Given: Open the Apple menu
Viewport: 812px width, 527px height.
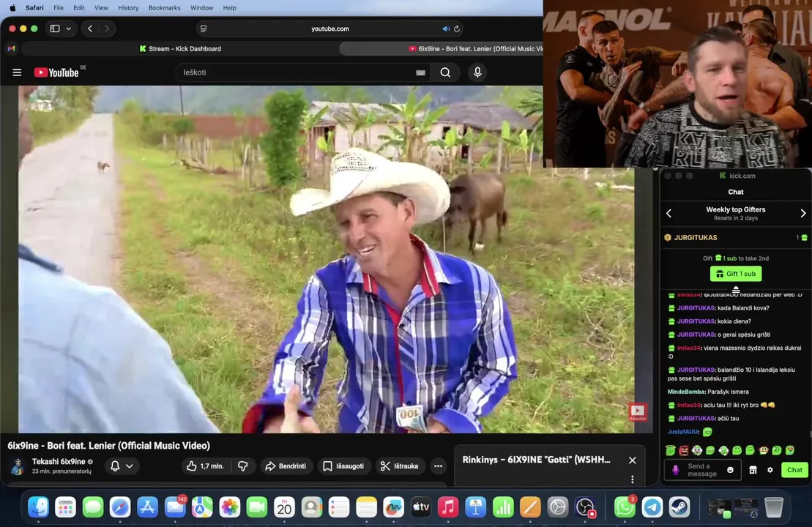Looking at the screenshot, I should [x=12, y=8].
